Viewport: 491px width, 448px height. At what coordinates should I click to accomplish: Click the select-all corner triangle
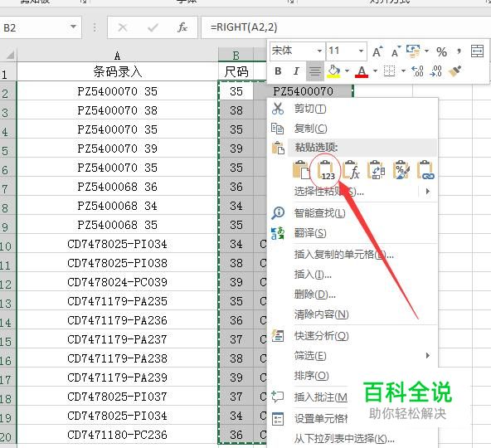(9, 56)
